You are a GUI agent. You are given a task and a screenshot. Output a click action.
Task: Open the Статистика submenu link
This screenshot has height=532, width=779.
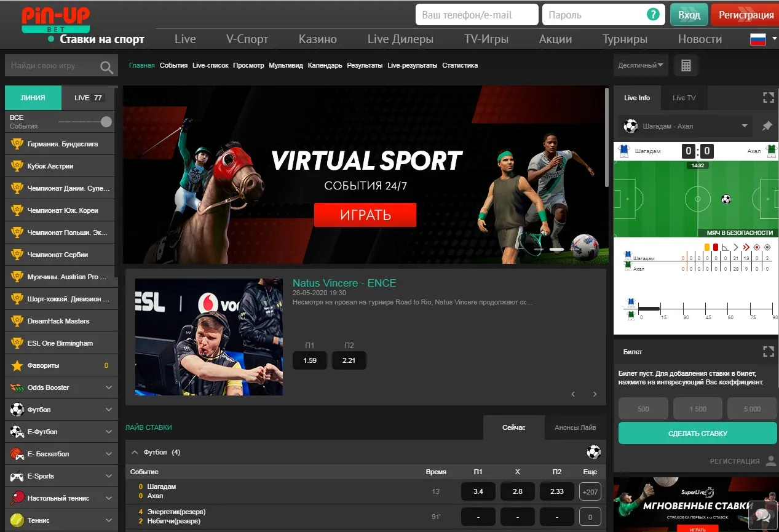460,65
